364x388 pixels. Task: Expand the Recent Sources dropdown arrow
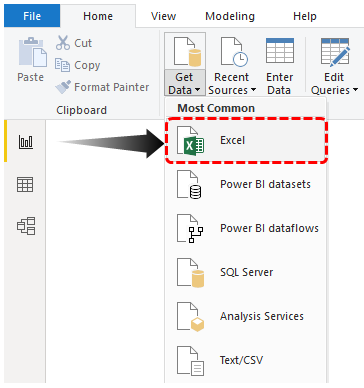[x=253, y=90]
